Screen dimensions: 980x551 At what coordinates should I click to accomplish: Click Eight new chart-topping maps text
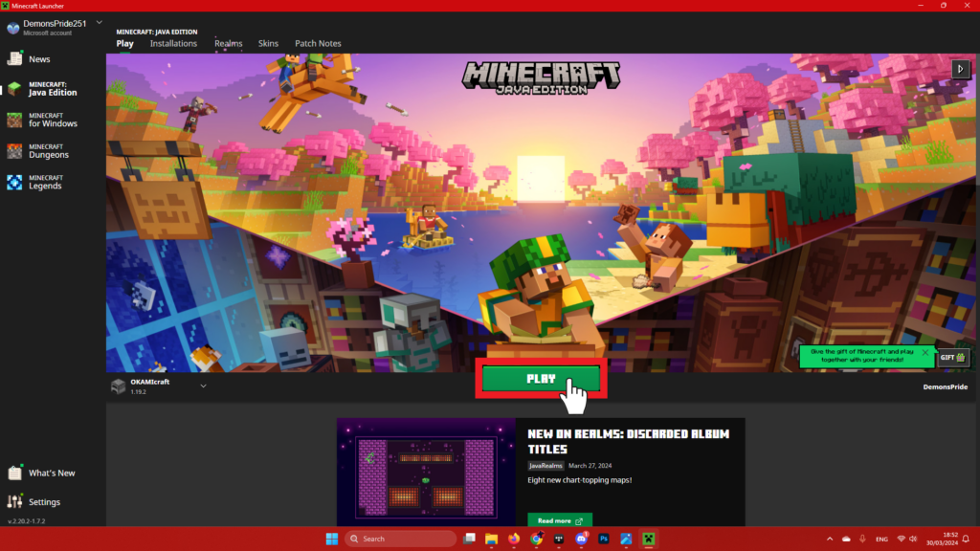(579, 480)
